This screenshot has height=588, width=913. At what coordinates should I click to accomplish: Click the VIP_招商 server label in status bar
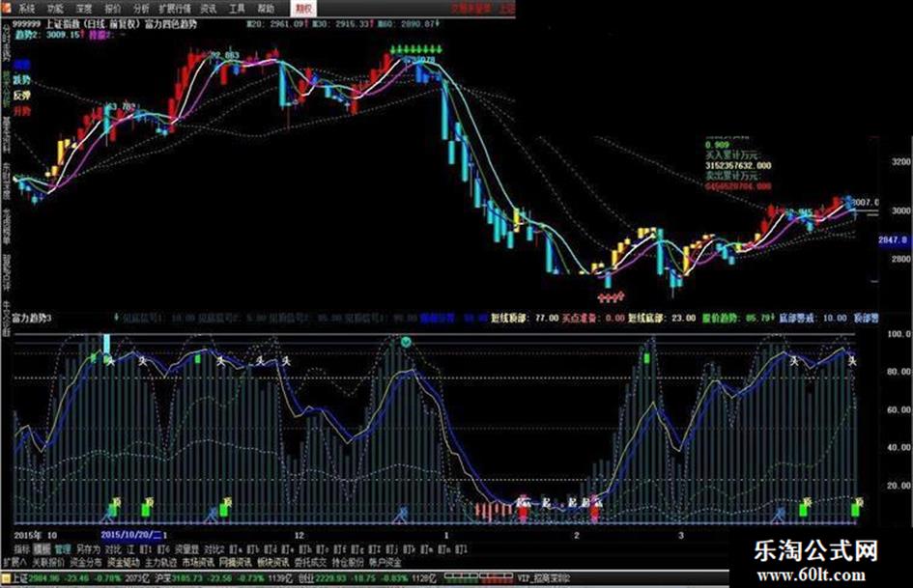pyautogui.click(x=544, y=578)
